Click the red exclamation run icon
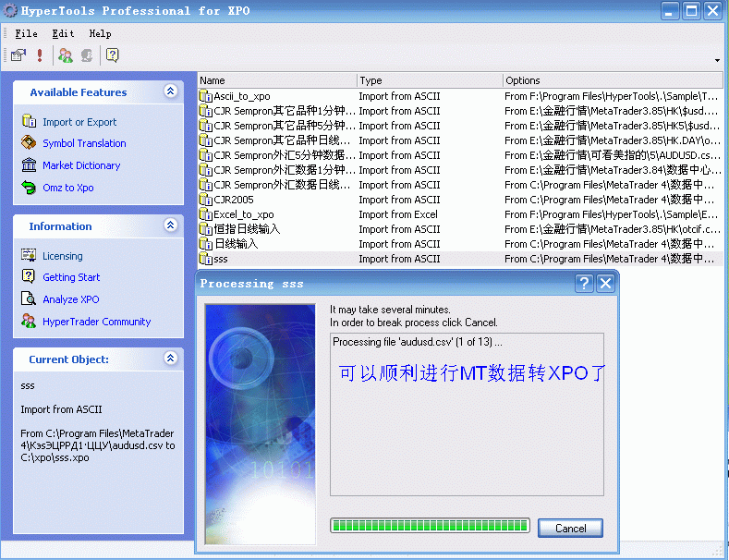The height and width of the screenshot is (560, 729). [40, 55]
